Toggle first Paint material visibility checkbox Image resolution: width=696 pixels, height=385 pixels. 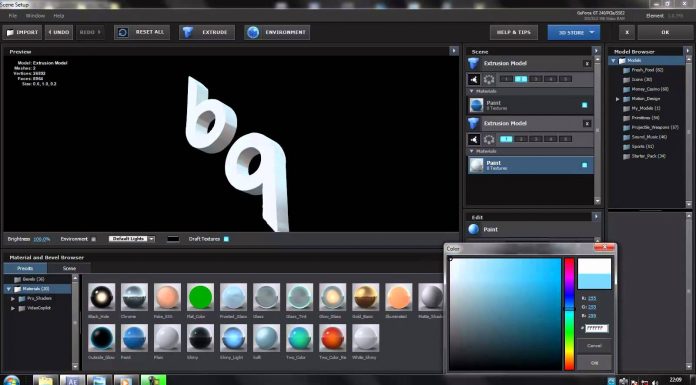pos(585,105)
